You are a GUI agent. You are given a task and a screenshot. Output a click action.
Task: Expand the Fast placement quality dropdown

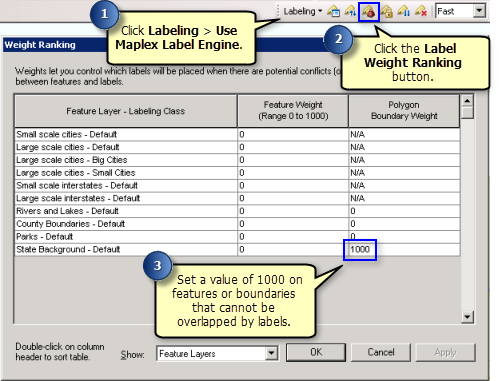479,11
